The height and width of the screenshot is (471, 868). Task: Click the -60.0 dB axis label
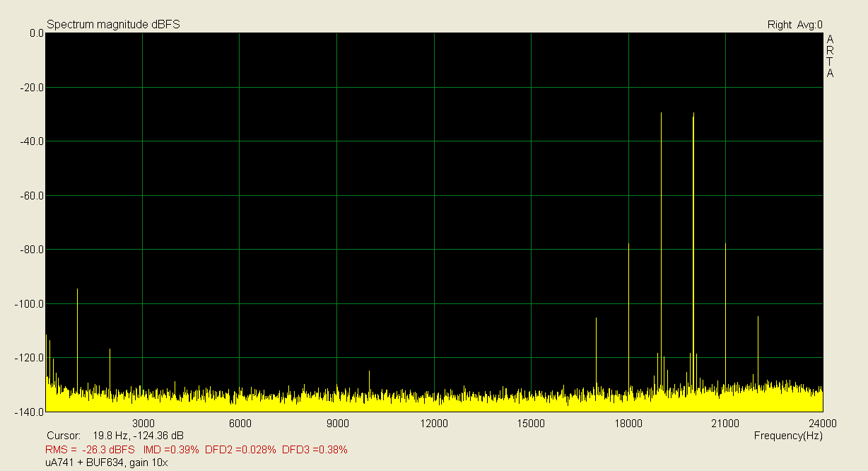pos(33,196)
